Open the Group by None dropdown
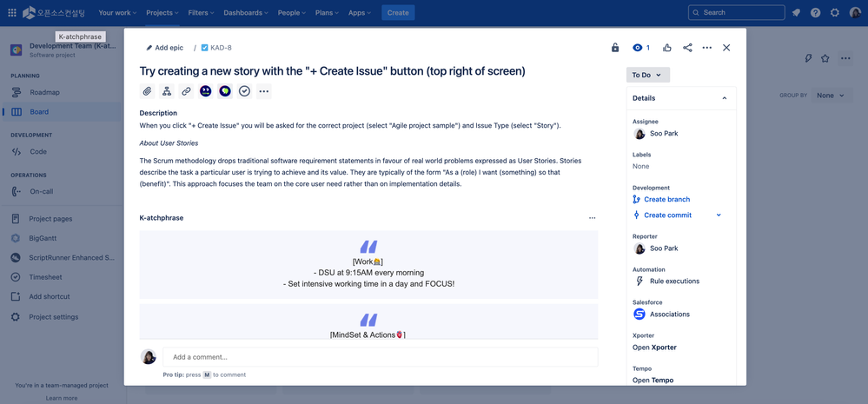The width and height of the screenshot is (868, 404). [x=832, y=96]
